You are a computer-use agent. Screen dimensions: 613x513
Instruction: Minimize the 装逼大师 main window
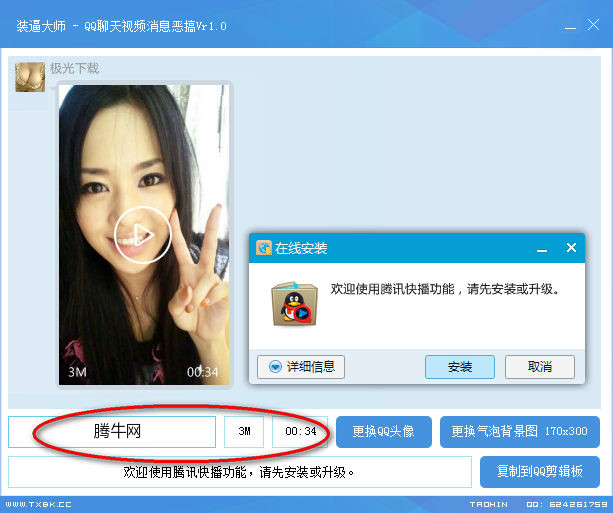570,26
